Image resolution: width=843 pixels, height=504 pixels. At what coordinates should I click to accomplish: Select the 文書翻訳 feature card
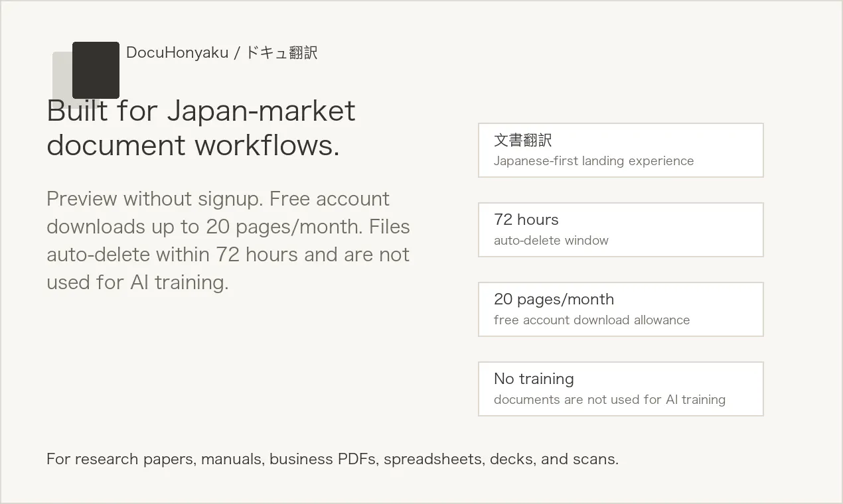point(621,150)
